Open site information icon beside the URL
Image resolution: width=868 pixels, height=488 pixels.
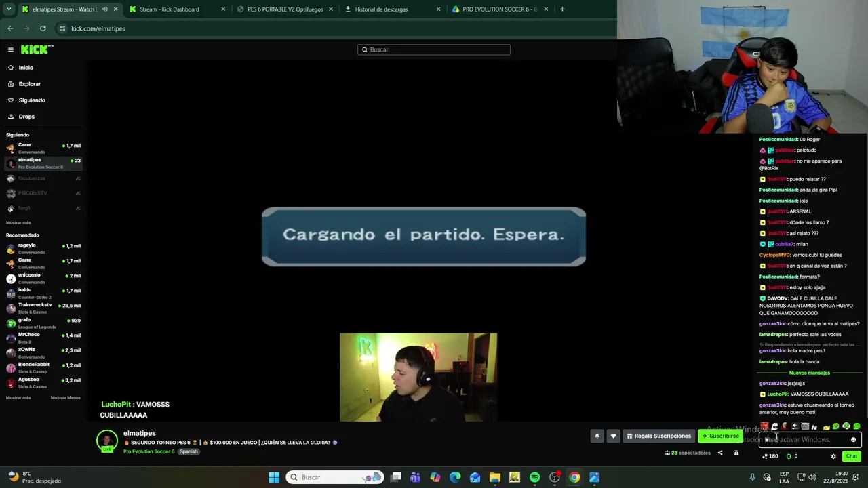pyautogui.click(x=62, y=28)
